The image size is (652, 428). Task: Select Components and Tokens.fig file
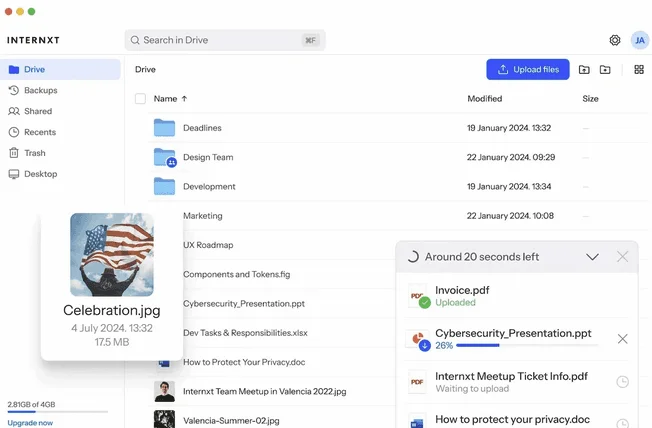pyautogui.click(x=237, y=275)
